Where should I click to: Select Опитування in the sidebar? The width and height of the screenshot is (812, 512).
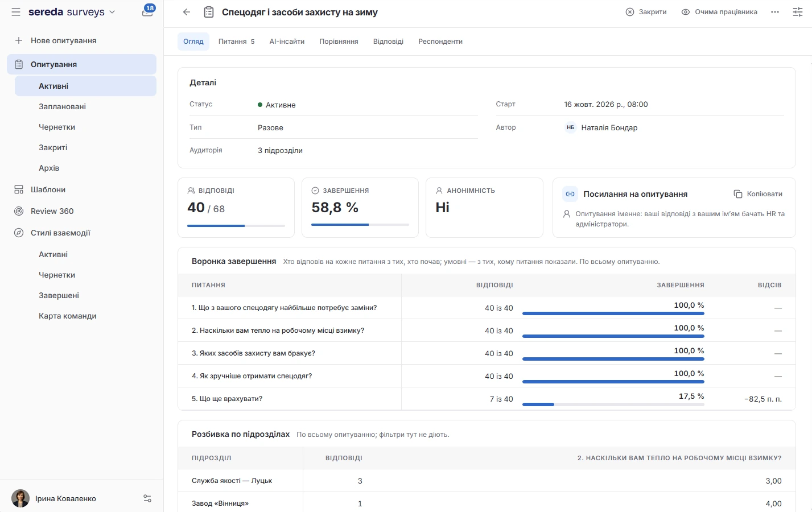coord(81,64)
